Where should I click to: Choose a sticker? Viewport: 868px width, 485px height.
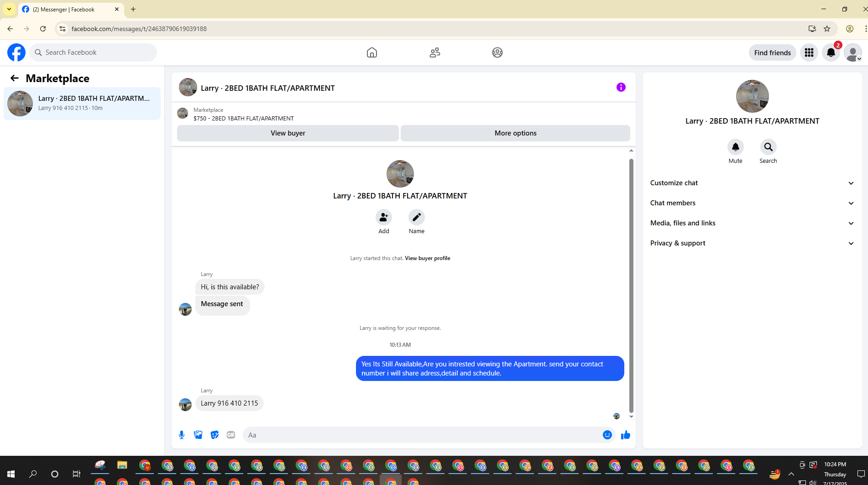click(214, 435)
